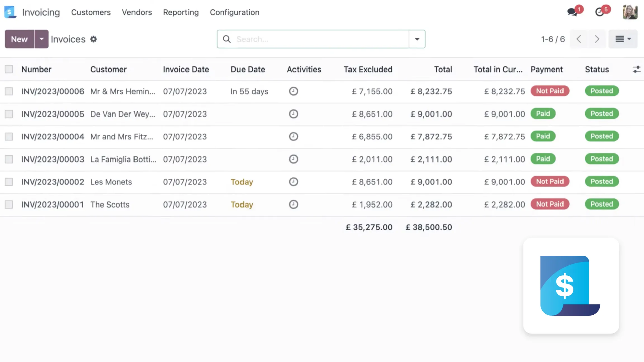Open the search filter options dropdown
The height and width of the screenshot is (362, 644).
(417, 39)
